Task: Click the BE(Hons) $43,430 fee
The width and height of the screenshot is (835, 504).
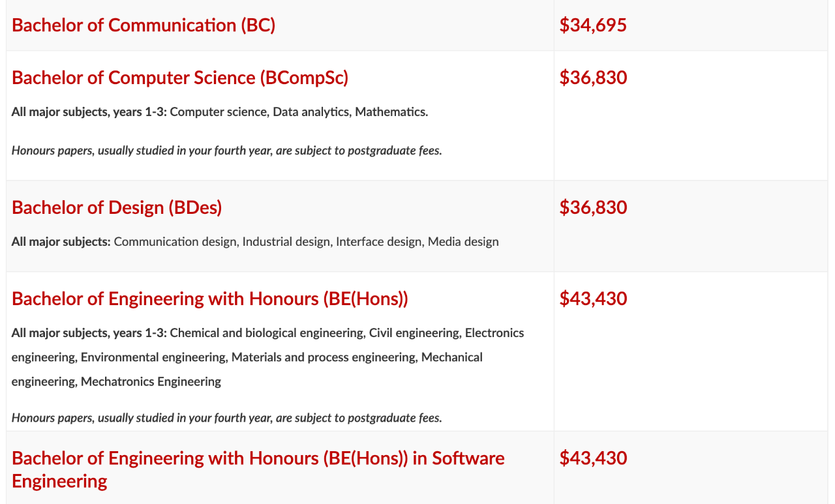Action: tap(593, 299)
